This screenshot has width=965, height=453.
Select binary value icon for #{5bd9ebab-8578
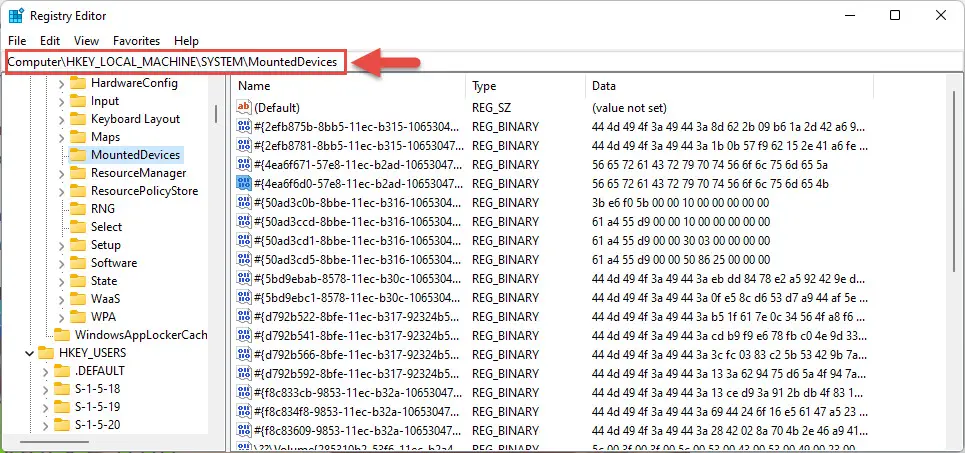(x=244, y=278)
